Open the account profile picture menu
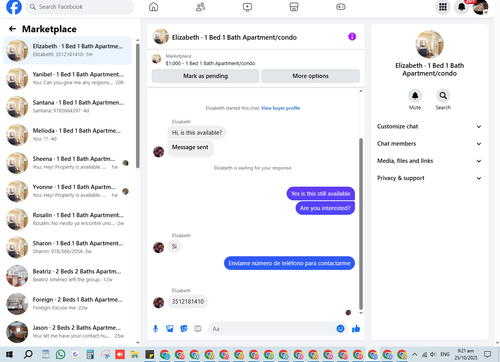 click(x=480, y=7)
